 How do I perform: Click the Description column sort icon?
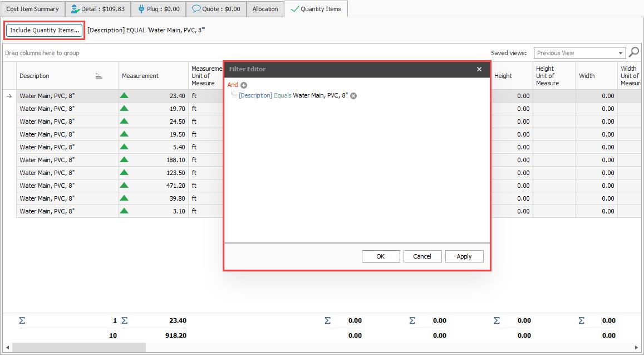99,76
